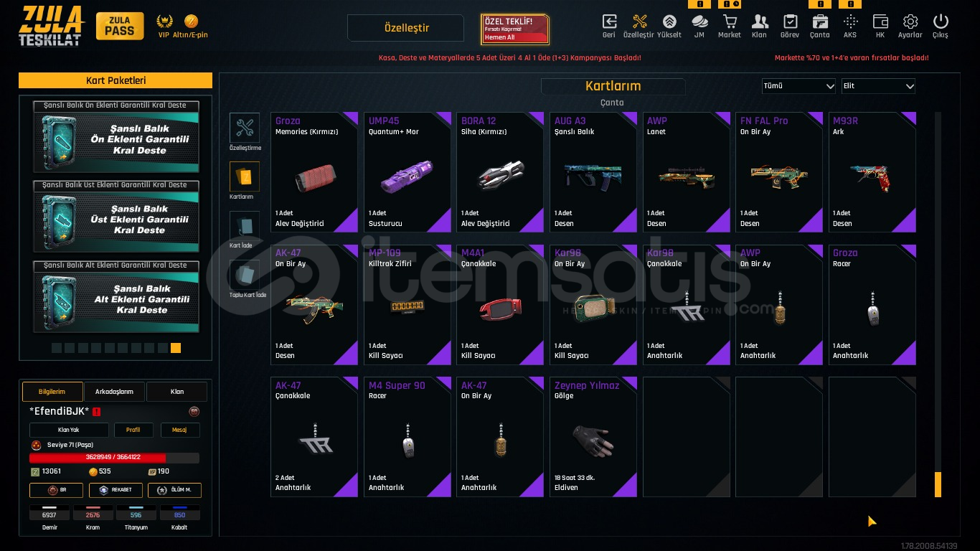Open the Klan icon in top bar
This screenshot has width=980, height=551.
click(760, 22)
